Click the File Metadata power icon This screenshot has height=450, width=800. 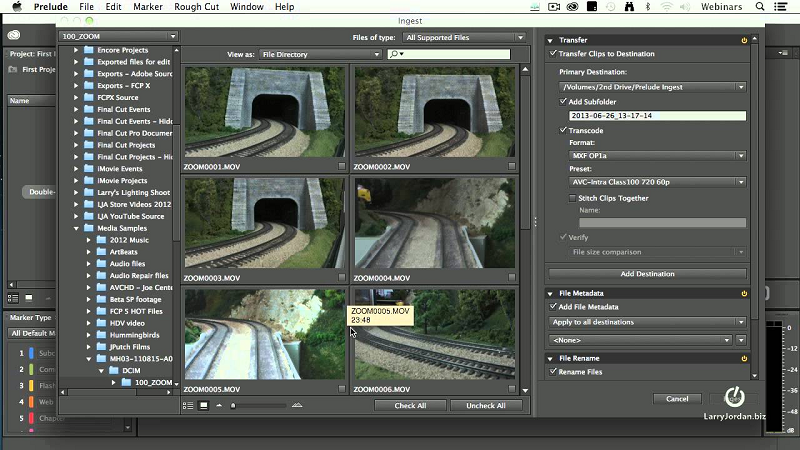click(x=743, y=293)
